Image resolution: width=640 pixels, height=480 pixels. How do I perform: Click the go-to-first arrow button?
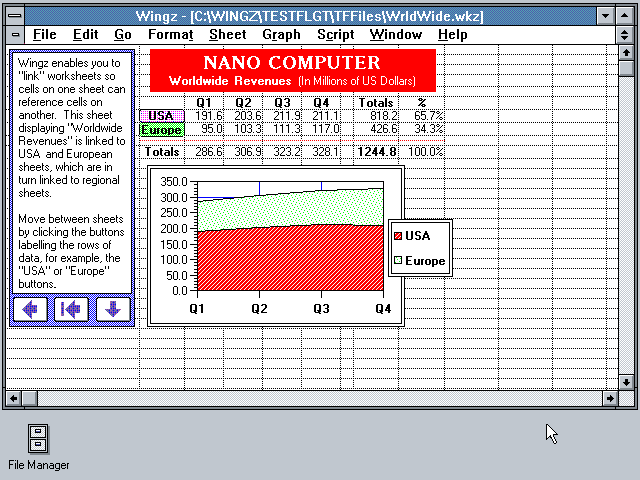(x=71, y=309)
